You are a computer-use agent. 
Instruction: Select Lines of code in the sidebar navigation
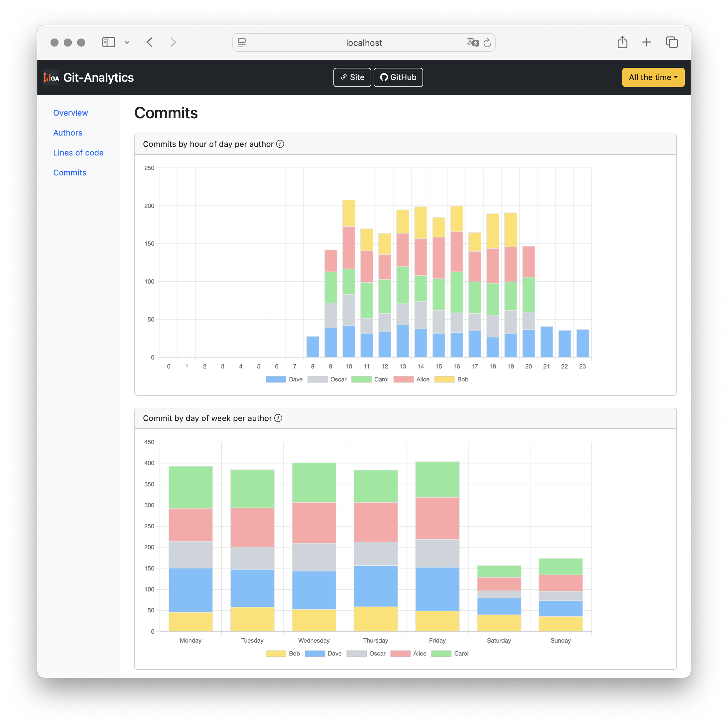[x=78, y=153]
